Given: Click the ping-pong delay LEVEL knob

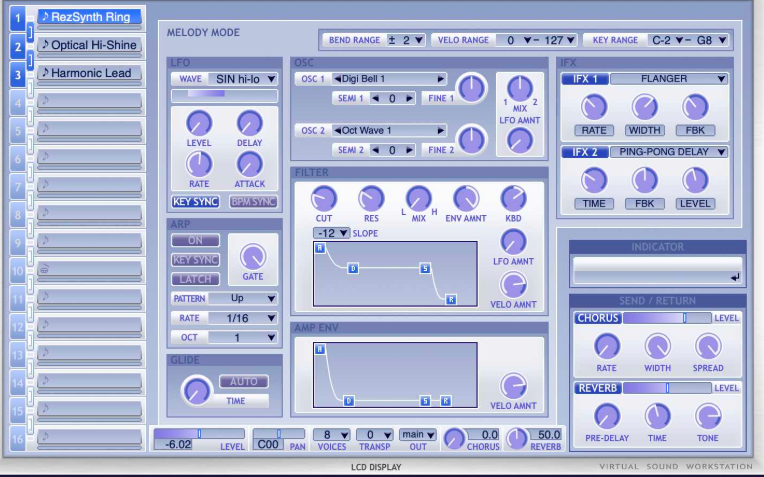Looking at the screenshot, I should [695, 180].
